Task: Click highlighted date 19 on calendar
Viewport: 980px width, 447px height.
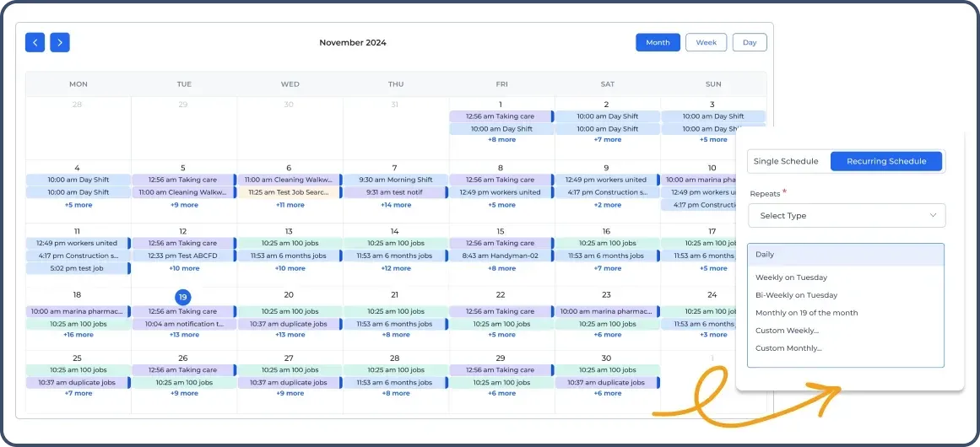Action: pyautogui.click(x=183, y=297)
